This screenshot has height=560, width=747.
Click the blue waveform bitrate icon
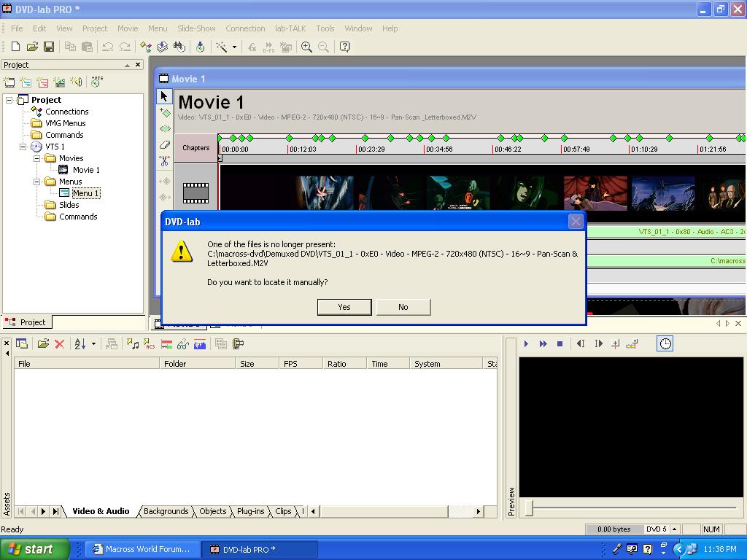click(x=200, y=344)
